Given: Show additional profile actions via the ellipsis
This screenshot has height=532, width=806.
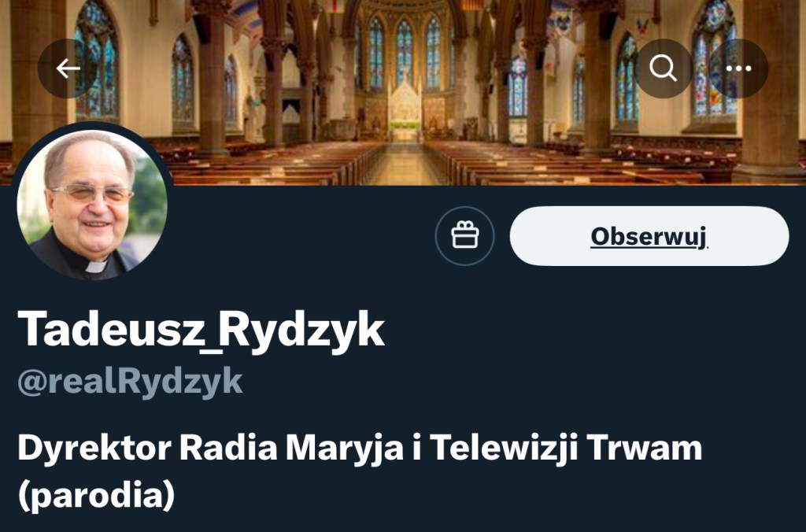Looking at the screenshot, I should [738, 68].
